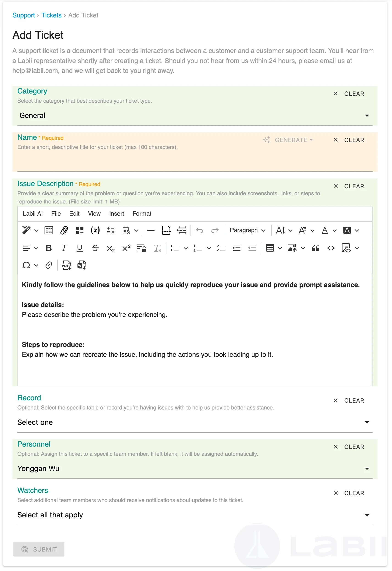Insert a hyperlink using the link icon
The width and height of the screenshot is (392, 571).
(49, 265)
